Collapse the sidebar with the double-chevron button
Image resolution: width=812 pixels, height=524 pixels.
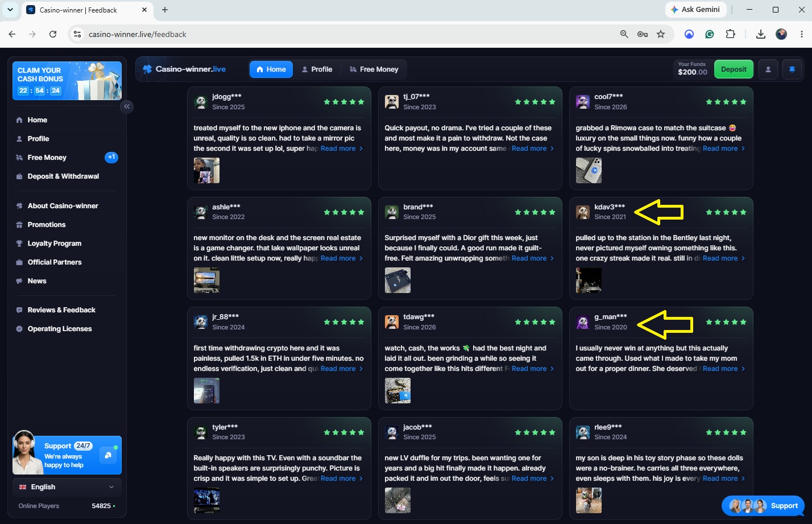point(127,106)
